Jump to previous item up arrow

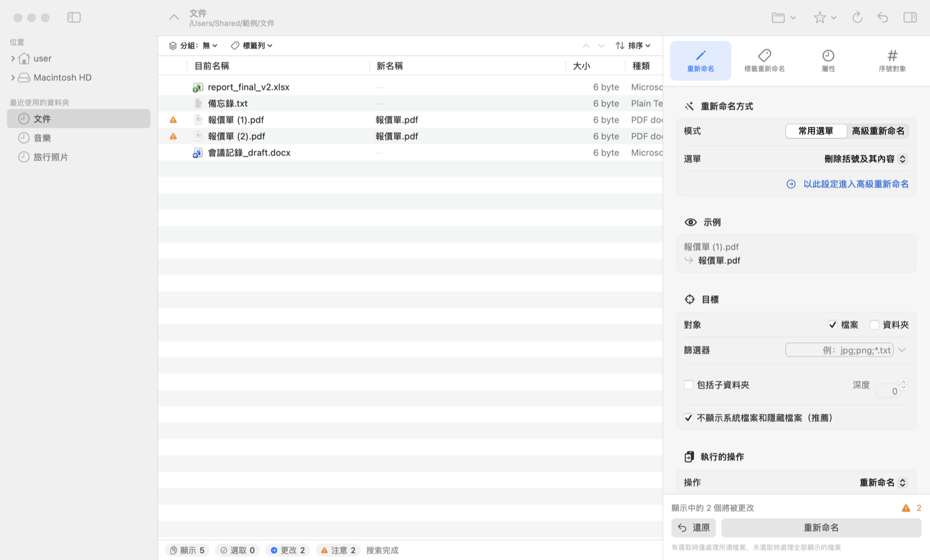click(x=586, y=45)
